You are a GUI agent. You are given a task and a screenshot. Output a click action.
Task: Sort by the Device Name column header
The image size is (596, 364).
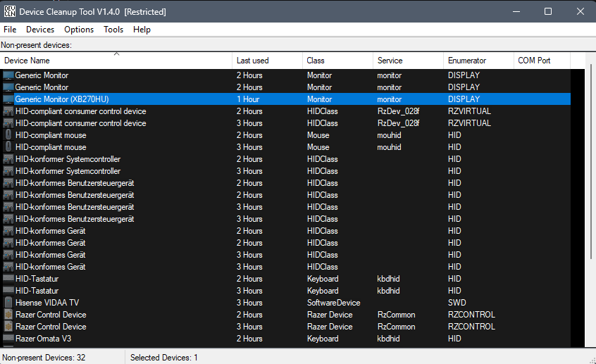116,61
